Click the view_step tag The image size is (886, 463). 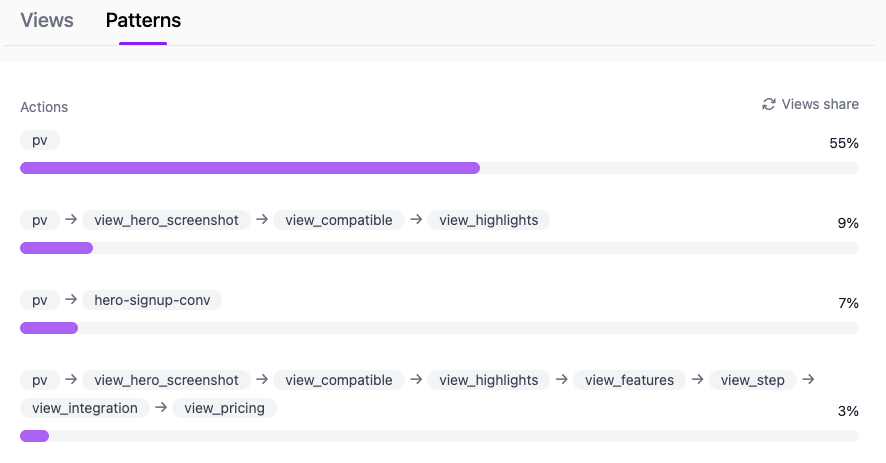753,380
